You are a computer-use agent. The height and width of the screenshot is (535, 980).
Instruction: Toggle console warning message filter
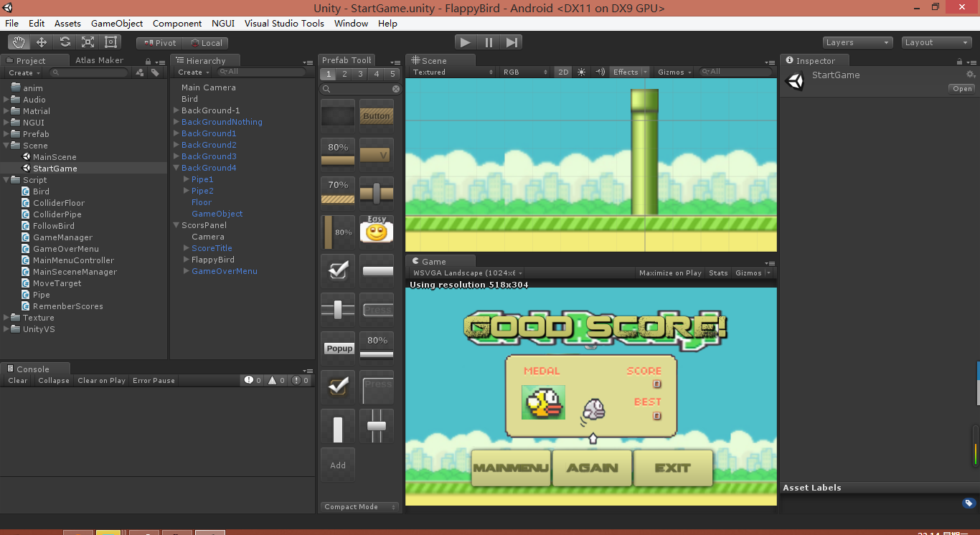coord(277,380)
